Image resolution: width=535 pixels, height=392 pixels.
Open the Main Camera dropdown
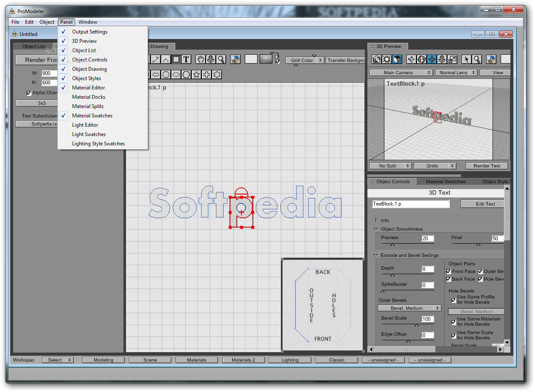coord(401,73)
